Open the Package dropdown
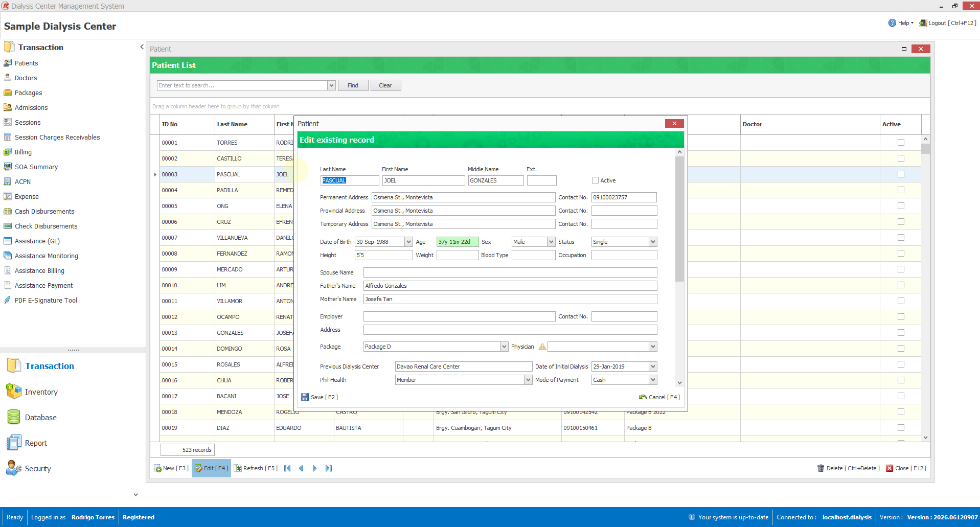Image resolution: width=980 pixels, height=527 pixels. point(504,347)
